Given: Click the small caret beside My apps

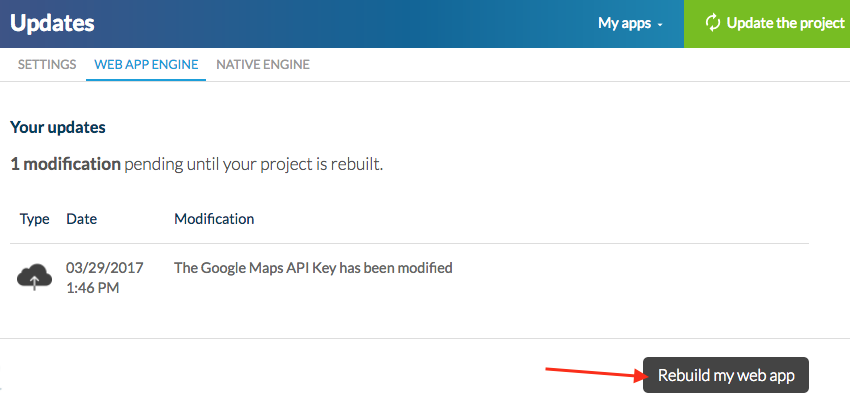Looking at the screenshot, I should point(660,24).
